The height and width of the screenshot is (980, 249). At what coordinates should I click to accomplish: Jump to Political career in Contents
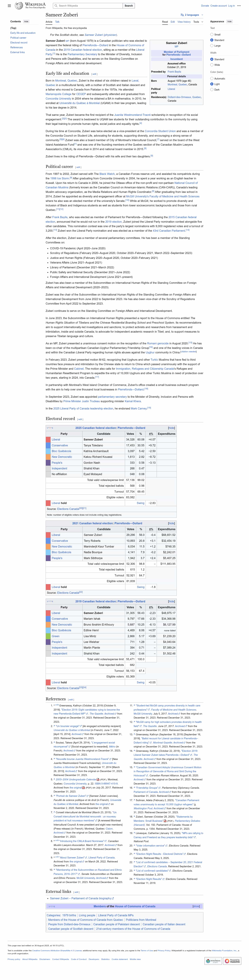coord(18,38)
